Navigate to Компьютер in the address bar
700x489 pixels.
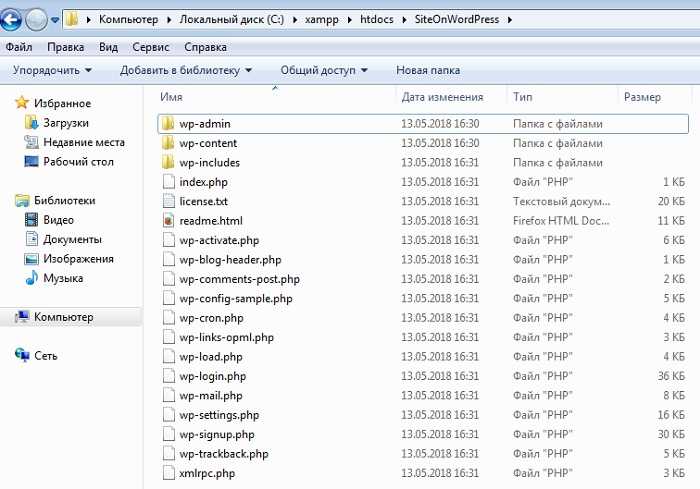(129, 20)
